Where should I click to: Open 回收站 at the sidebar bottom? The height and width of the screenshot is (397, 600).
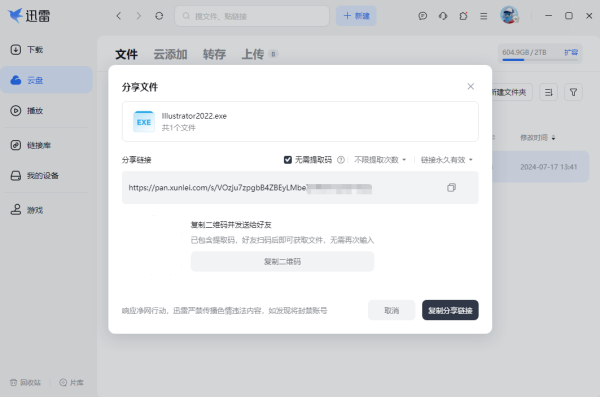25,382
